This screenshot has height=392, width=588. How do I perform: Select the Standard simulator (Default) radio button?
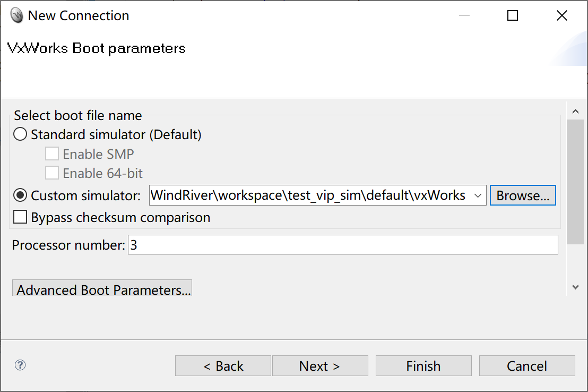click(20, 134)
